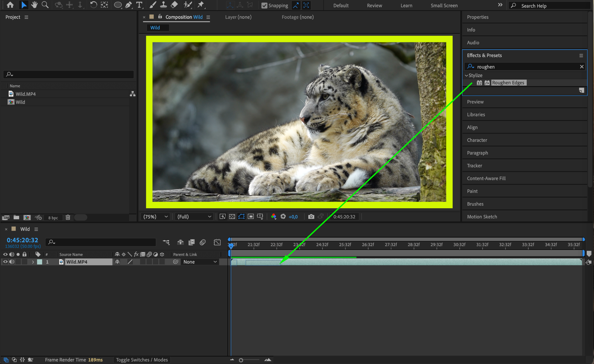The image size is (594, 364).
Task: Open the 75% magnification dropdown
Action: tap(155, 217)
